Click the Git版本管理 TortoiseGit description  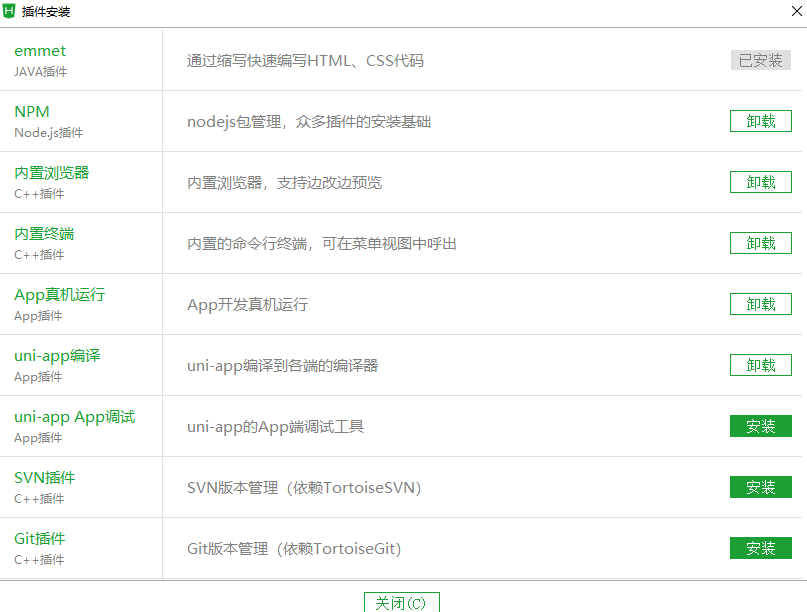pos(294,549)
